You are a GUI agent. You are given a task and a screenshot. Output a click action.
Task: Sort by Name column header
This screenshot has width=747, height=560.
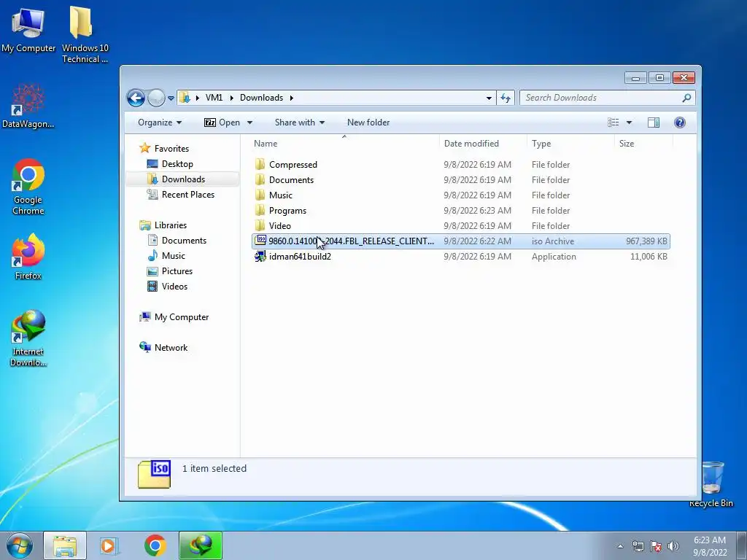coord(344,144)
